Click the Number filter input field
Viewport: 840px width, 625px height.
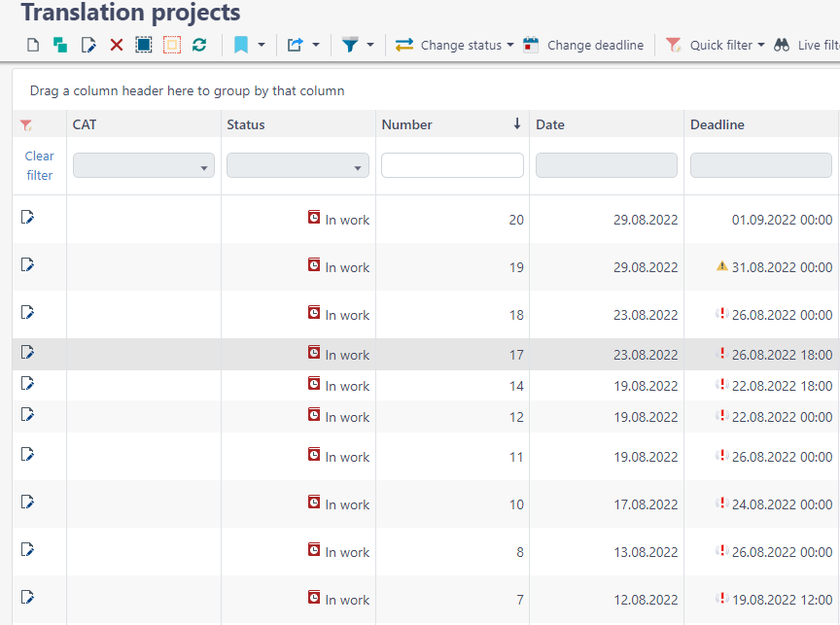coord(451,165)
